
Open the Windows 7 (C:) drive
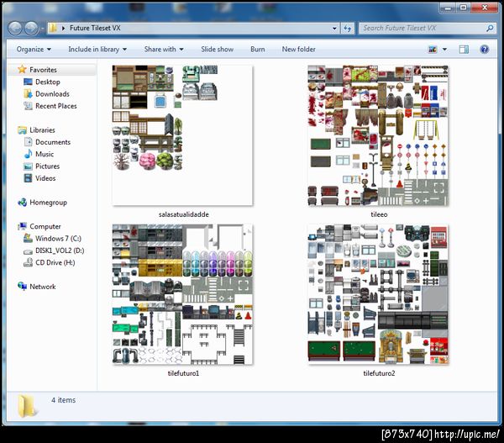58,239
